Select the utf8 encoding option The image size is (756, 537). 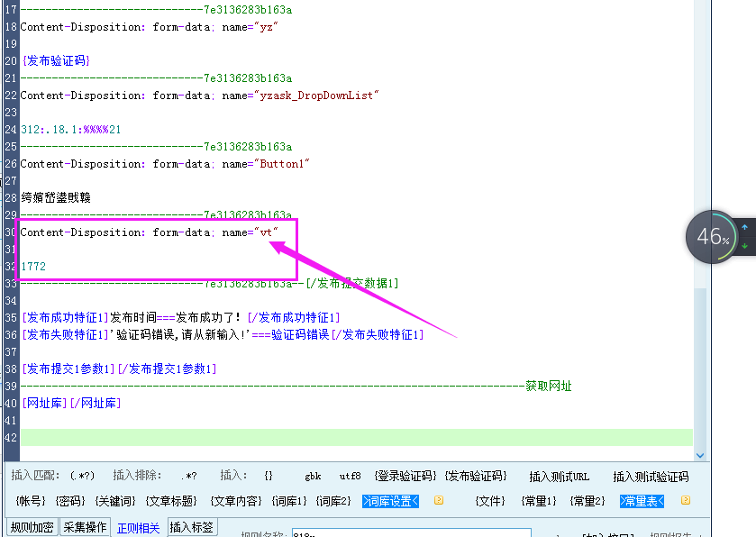[350, 476]
